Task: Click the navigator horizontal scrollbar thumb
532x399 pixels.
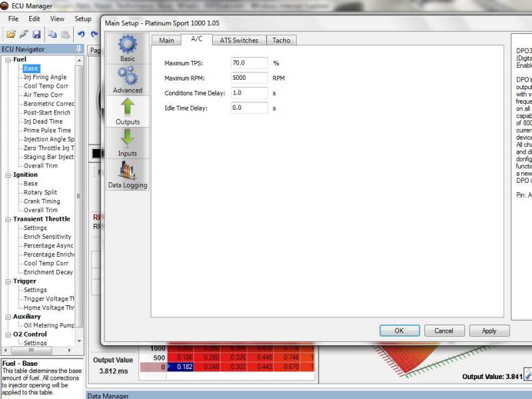Action: point(31,350)
